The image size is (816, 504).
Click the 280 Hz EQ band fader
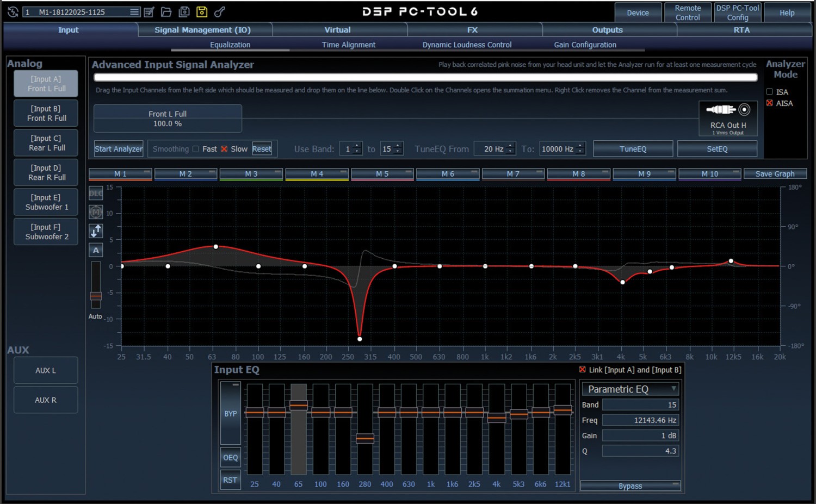[x=364, y=438]
